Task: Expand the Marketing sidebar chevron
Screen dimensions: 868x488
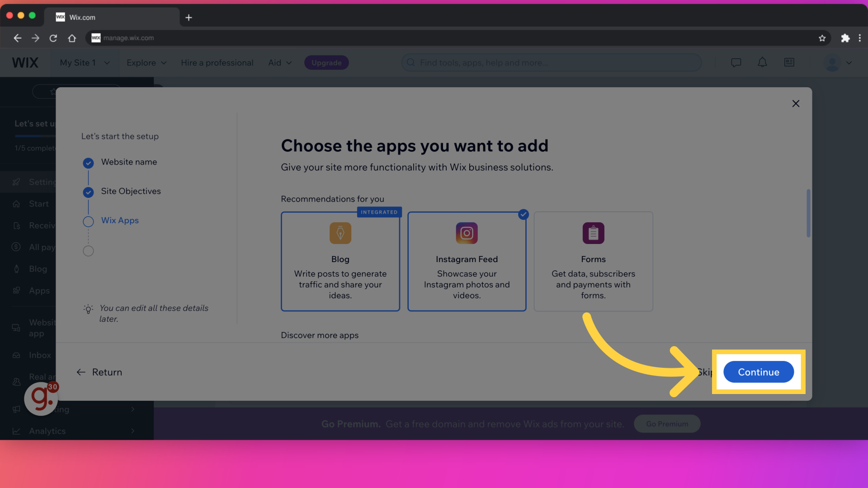Action: [x=132, y=409]
